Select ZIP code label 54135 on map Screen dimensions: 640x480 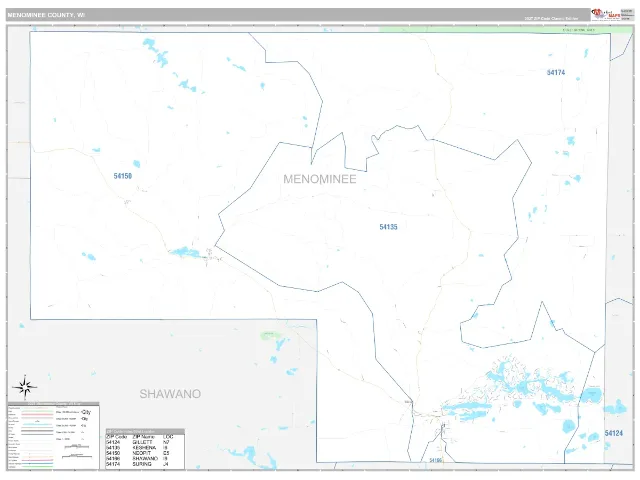[x=388, y=227]
